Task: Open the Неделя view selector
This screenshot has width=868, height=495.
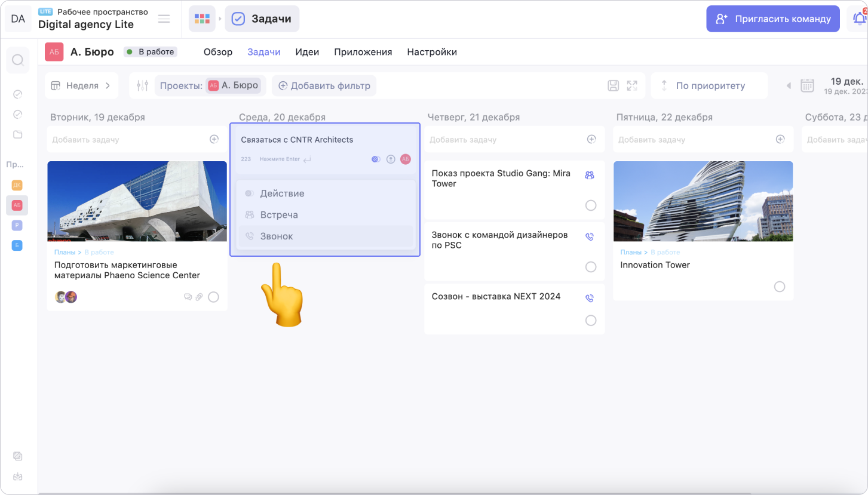Action: point(81,85)
